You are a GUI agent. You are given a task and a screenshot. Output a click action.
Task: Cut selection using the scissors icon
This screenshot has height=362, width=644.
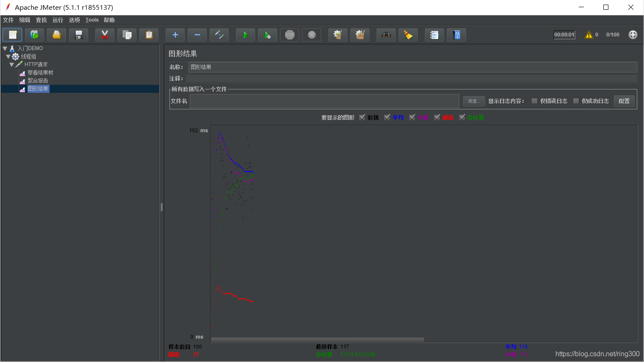(105, 35)
